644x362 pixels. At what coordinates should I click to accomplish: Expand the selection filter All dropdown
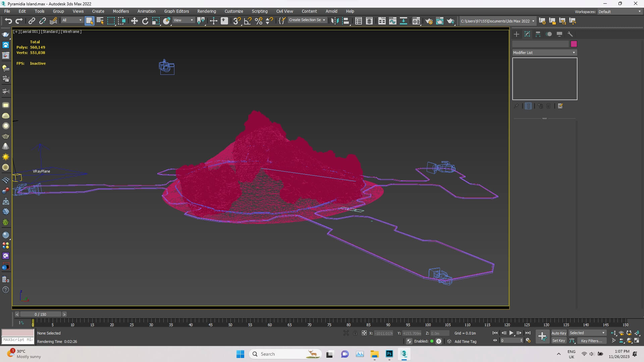(x=72, y=20)
